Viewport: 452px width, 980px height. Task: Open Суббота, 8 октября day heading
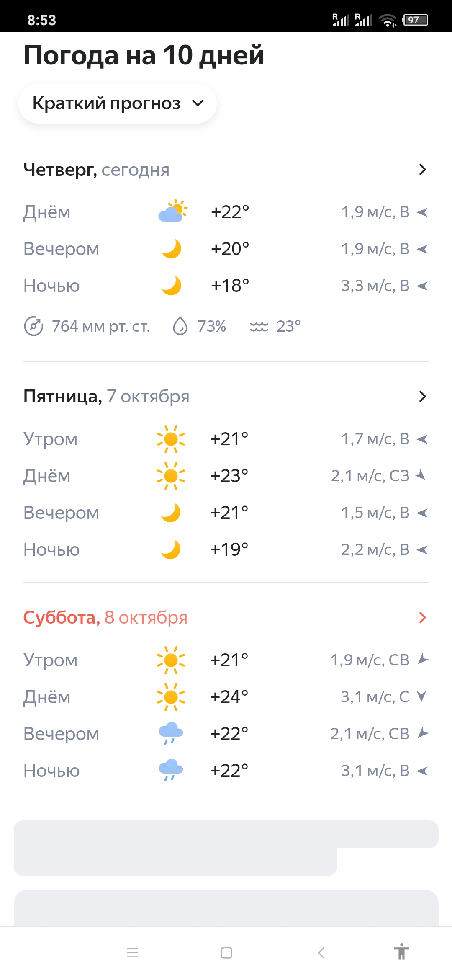[105, 617]
